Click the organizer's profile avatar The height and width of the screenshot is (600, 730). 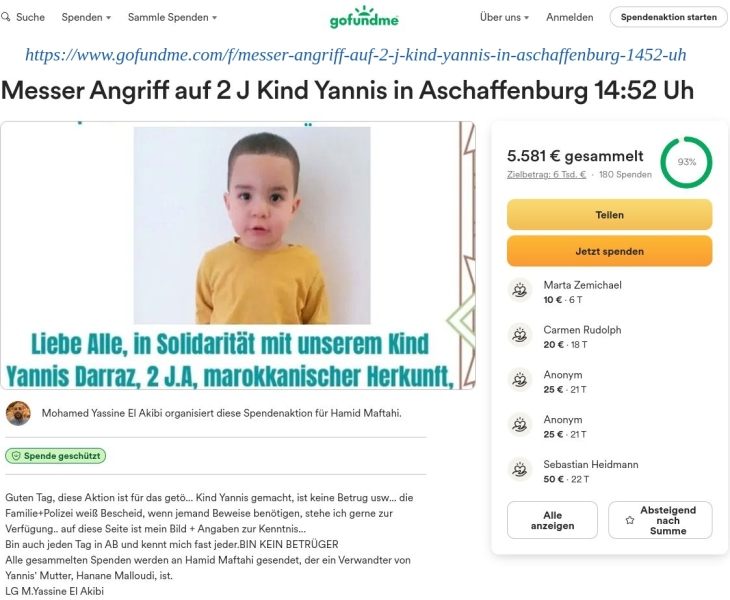click(x=18, y=413)
